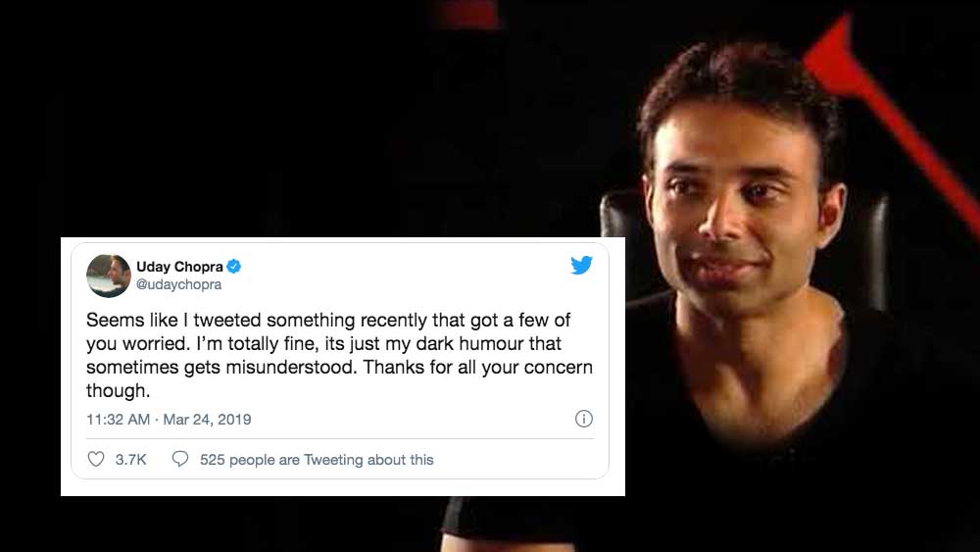Viewport: 980px width, 552px height.
Task: Click the blue verified badge
Action: (x=234, y=267)
